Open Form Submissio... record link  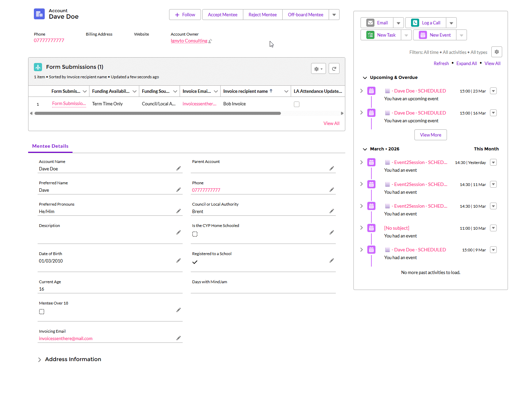tap(69, 104)
